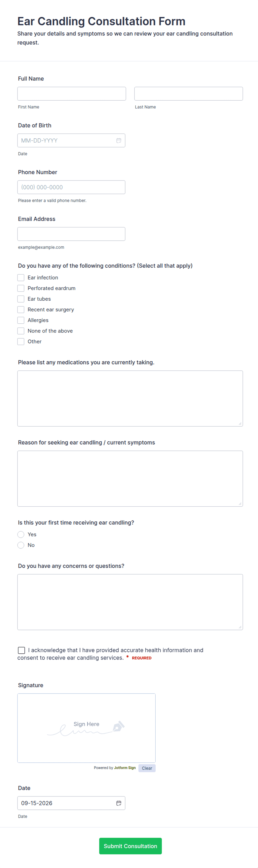Open the signature date calendar icon
This screenshot has height=868, width=258.
click(x=119, y=803)
